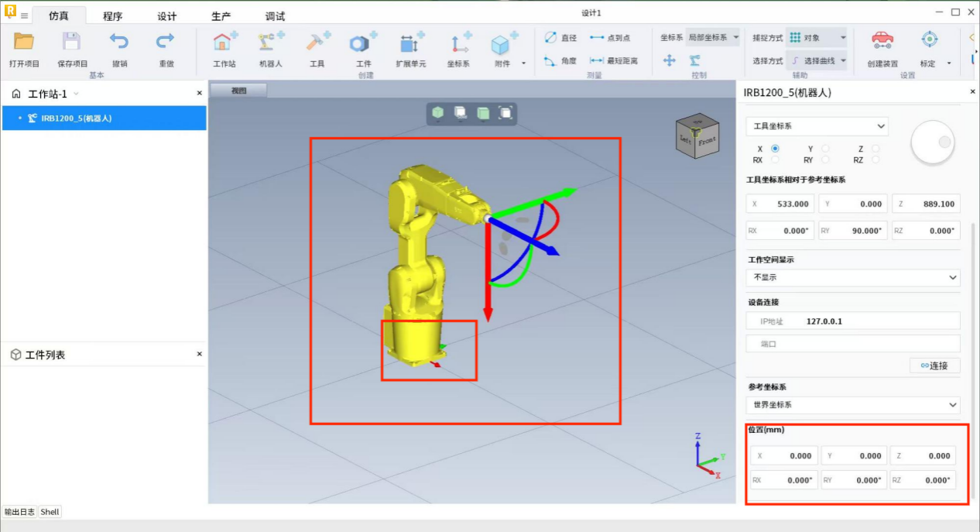The width and height of the screenshot is (980, 532).
Task: Open the 输出日志 output log panel
Action: click(x=19, y=512)
